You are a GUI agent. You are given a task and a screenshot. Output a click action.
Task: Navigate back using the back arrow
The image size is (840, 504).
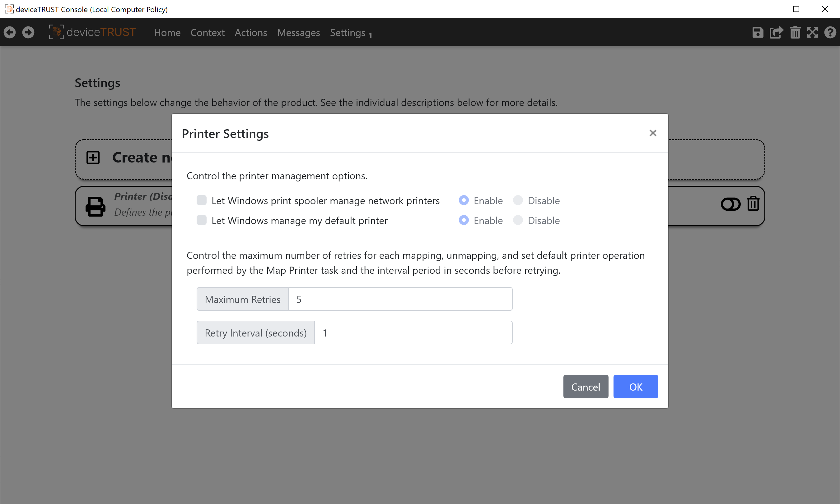(10, 32)
